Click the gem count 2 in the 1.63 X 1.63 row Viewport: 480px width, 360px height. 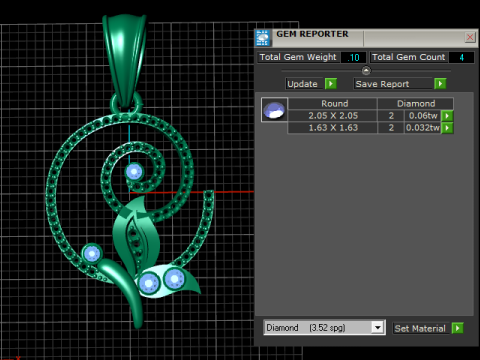391,128
